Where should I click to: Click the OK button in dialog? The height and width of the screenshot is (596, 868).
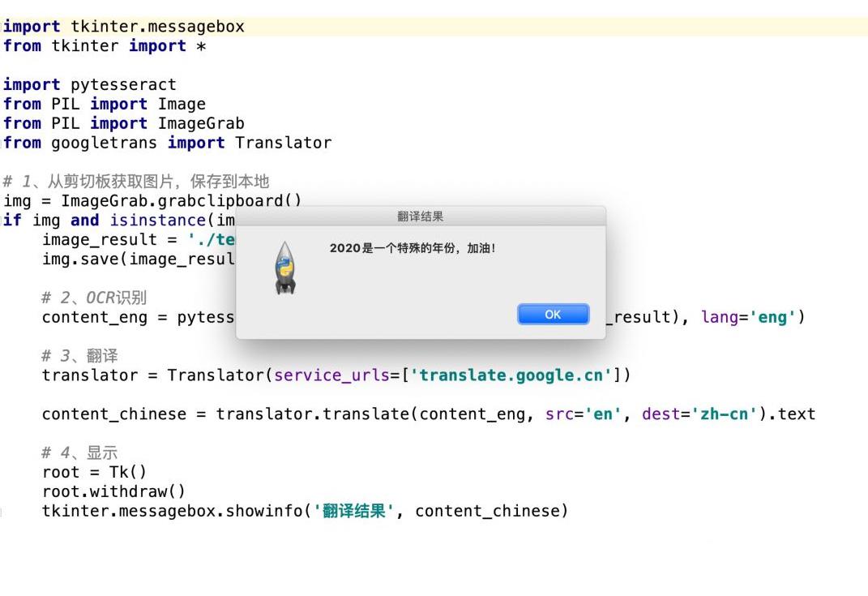553,314
